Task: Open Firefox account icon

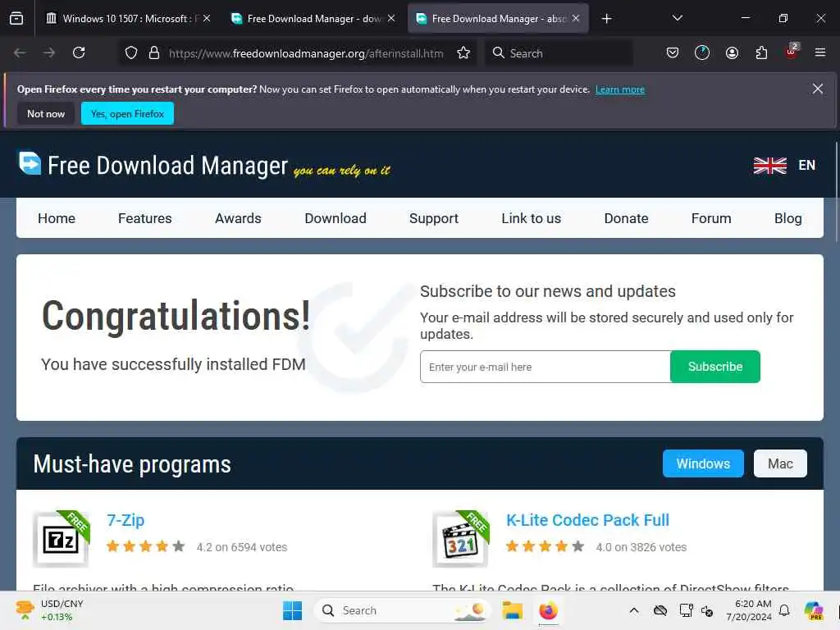Action: [732, 52]
